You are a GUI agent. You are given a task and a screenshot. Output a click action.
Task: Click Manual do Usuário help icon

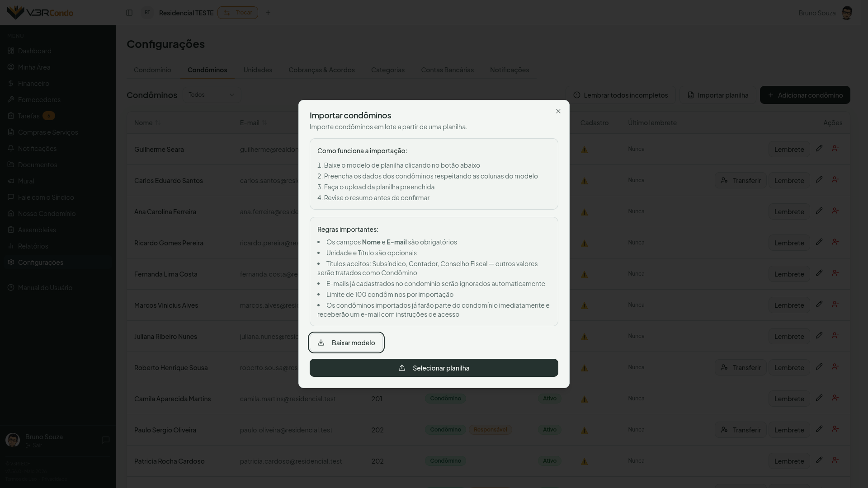(11, 287)
